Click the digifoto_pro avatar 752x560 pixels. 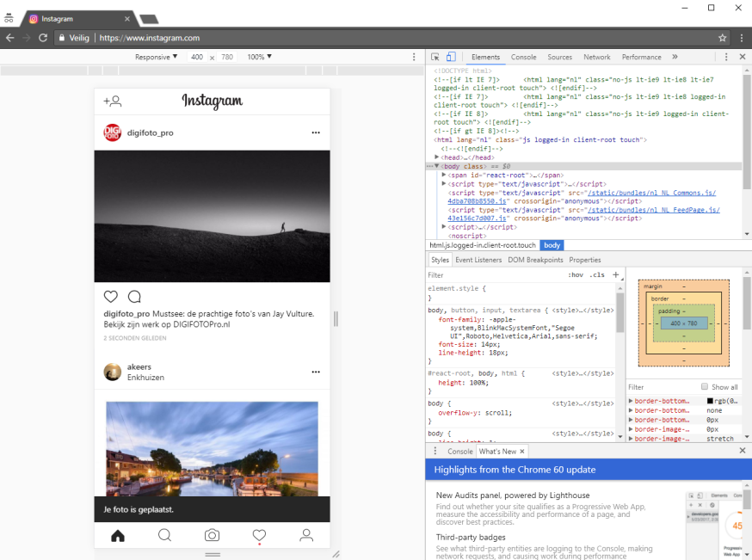click(x=112, y=132)
